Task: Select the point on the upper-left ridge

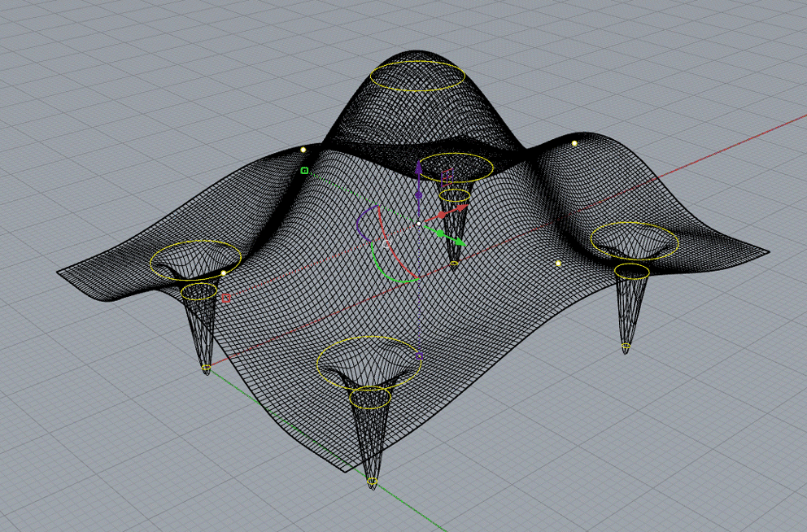Action: [303, 150]
